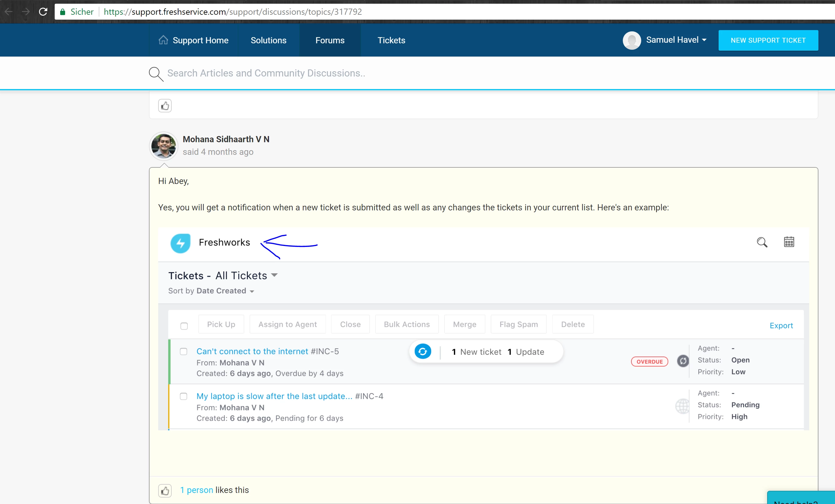Click the source icon next to OVERDUE badge
Viewport: 835px width, 504px height.
point(682,361)
